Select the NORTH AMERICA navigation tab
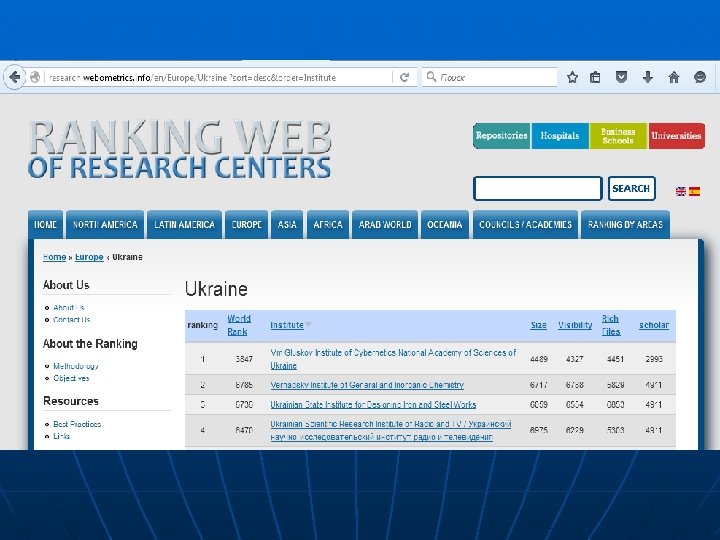The width and height of the screenshot is (720, 540). click(x=105, y=225)
